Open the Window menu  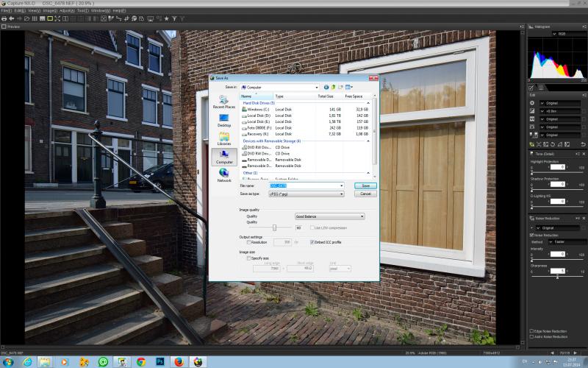101,10
